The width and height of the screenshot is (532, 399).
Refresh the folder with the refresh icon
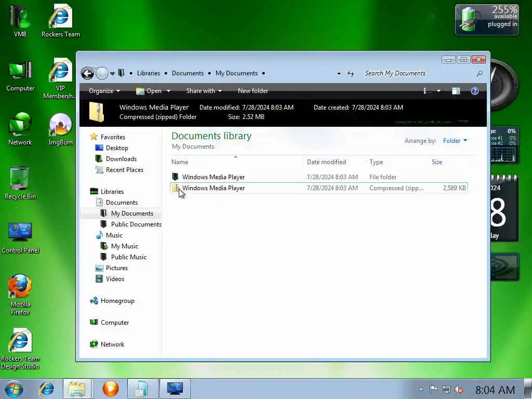pyautogui.click(x=351, y=73)
